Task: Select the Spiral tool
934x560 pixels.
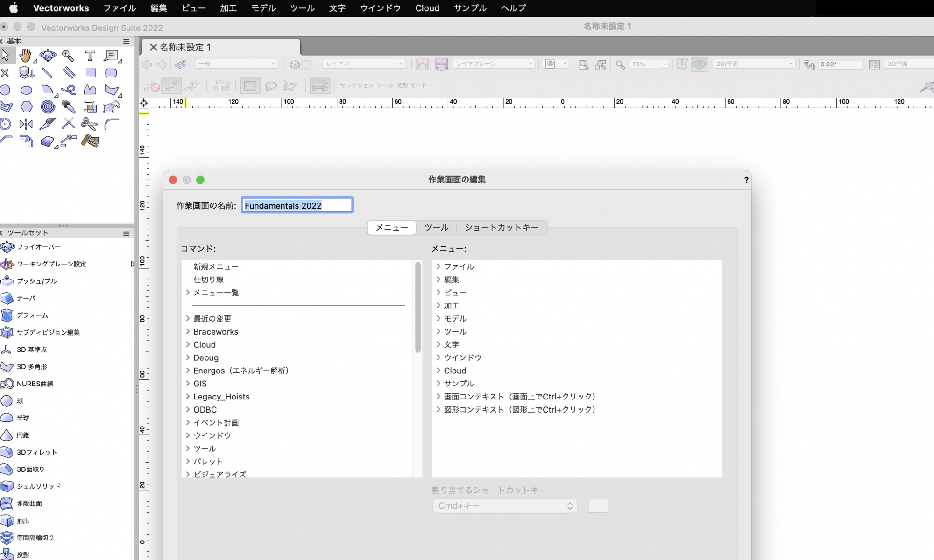Action: click(x=48, y=107)
